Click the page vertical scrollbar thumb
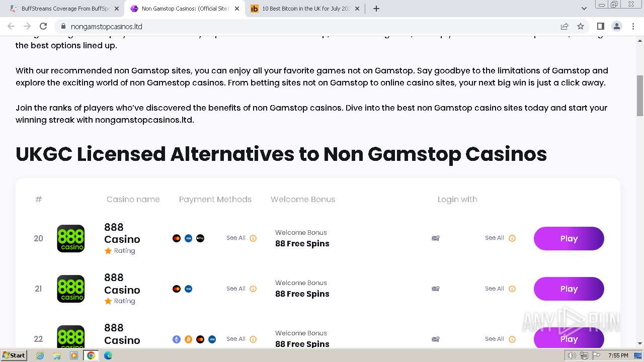The width and height of the screenshot is (644, 362). click(640, 96)
